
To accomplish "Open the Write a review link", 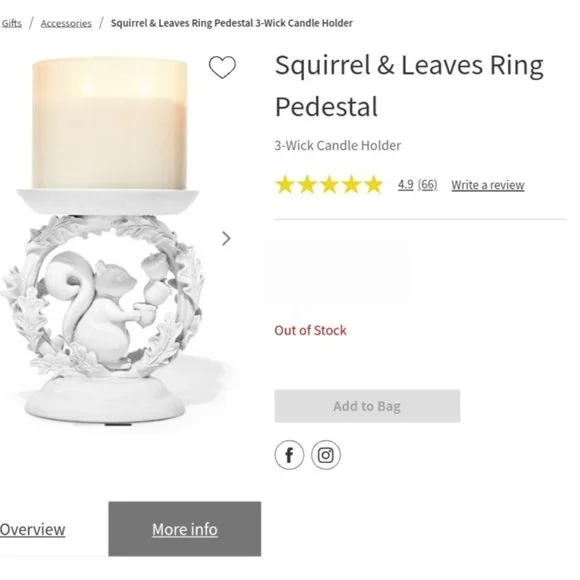I will [488, 185].
